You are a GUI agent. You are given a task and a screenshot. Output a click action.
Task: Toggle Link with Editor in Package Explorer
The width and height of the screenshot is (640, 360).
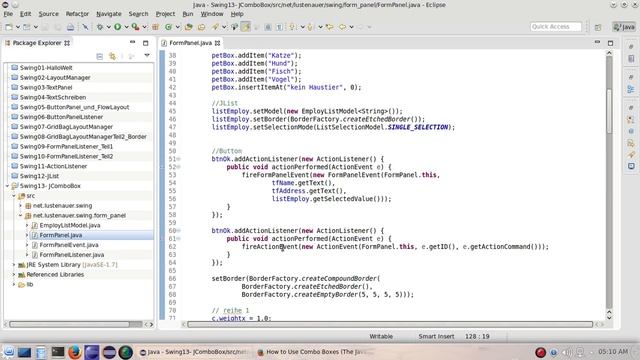[112, 56]
